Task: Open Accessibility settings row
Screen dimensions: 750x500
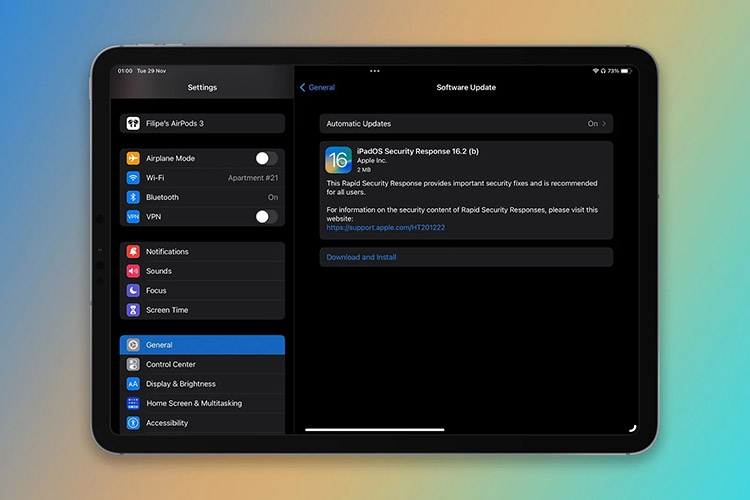Action: pos(202,423)
